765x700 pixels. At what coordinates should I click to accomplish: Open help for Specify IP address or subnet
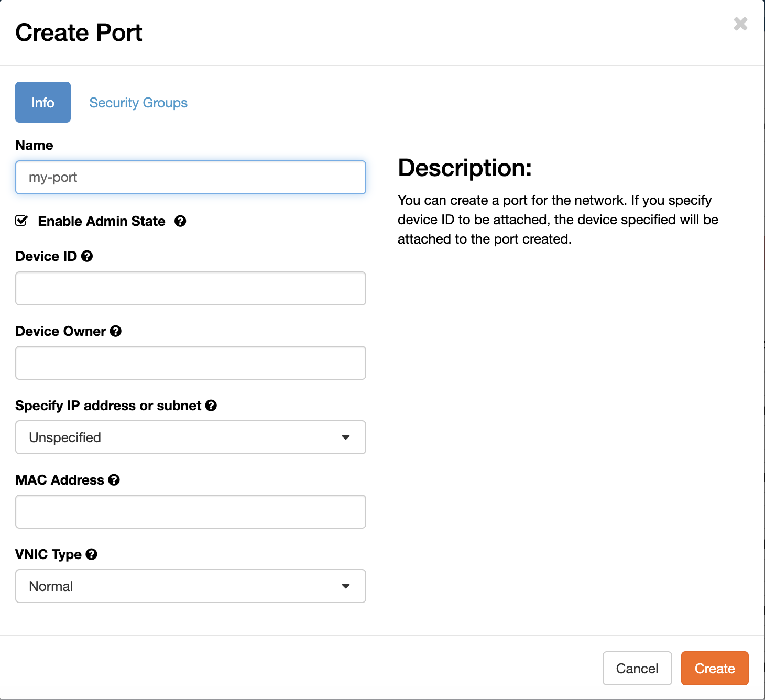(x=211, y=405)
